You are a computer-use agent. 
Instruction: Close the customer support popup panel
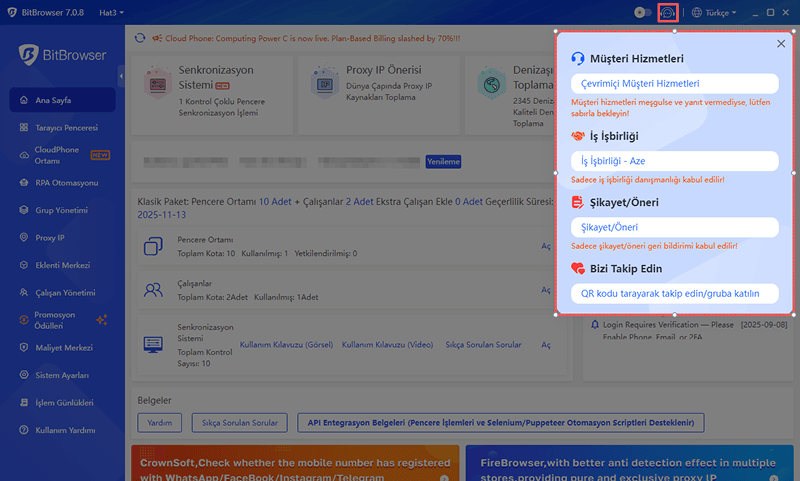point(781,44)
